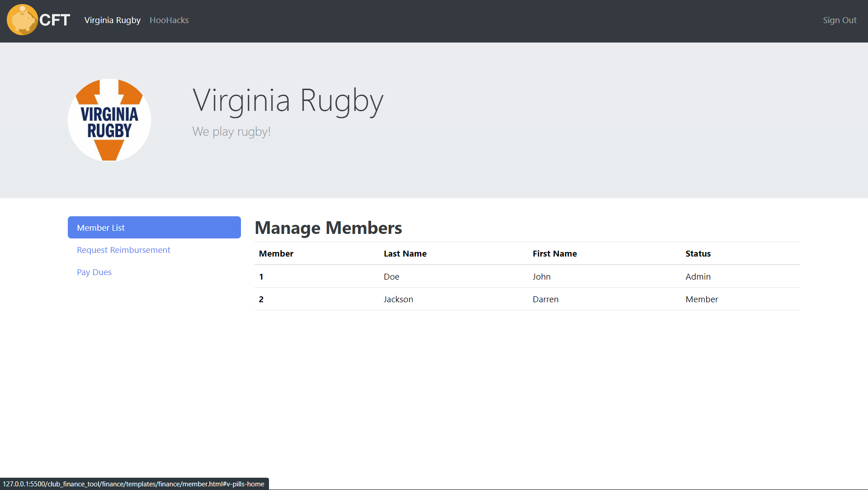Image resolution: width=868 pixels, height=490 pixels.
Task: Click the Virginia Rugby club logo image
Action: coord(109,120)
